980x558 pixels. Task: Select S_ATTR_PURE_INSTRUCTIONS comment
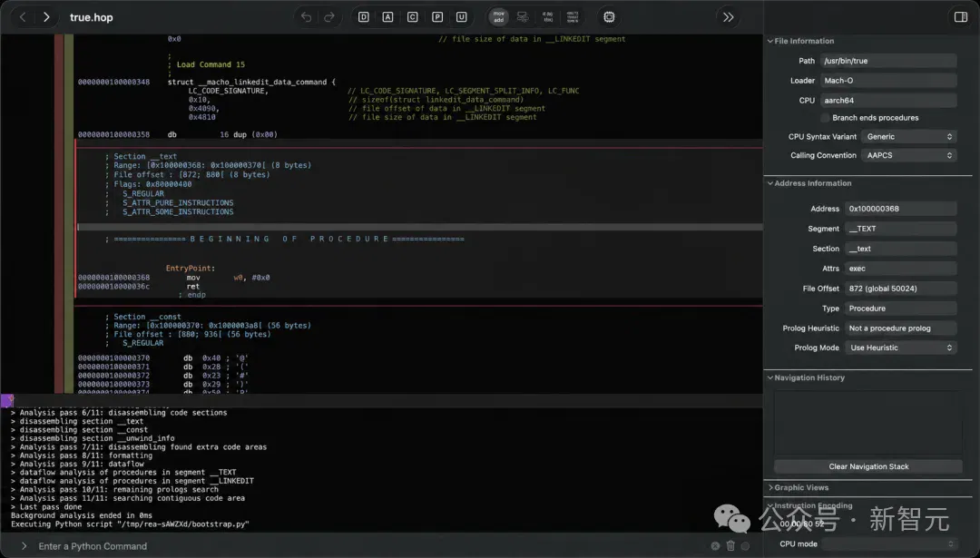(x=178, y=202)
